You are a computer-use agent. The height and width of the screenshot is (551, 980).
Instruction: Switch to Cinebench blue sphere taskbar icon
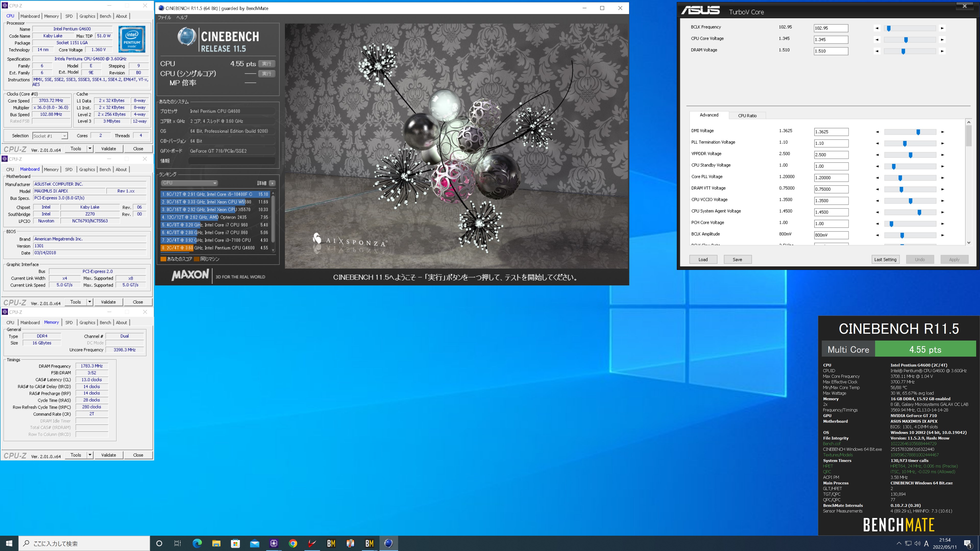(x=388, y=543)
